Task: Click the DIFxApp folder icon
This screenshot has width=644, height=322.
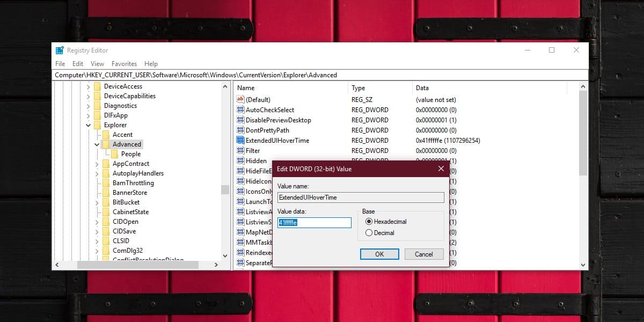Action: coord(97,115)
